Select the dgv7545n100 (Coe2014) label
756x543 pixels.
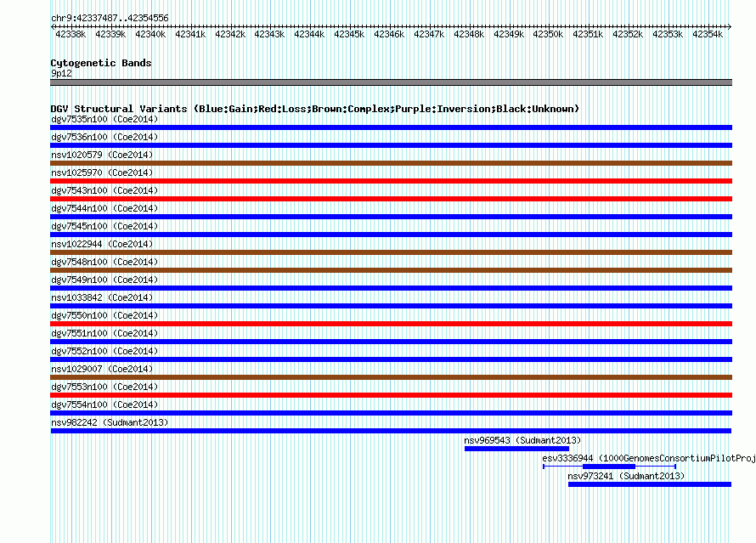coord(104,226)
